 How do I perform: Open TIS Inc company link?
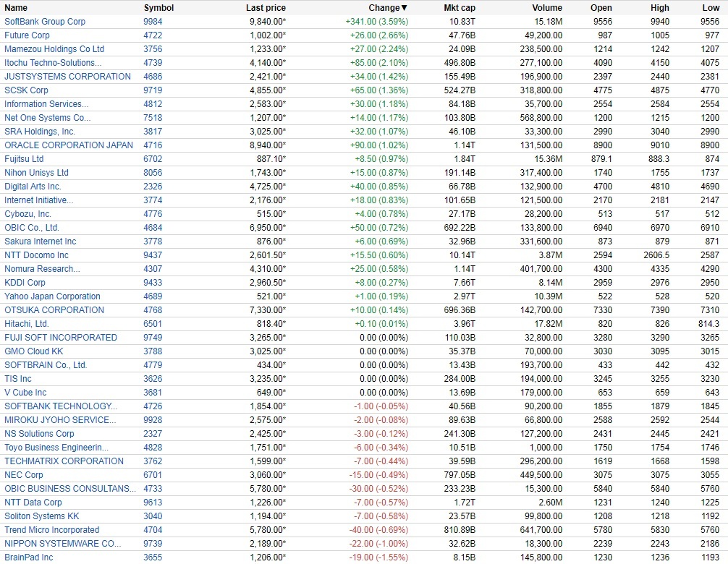[x=18, y=379]
